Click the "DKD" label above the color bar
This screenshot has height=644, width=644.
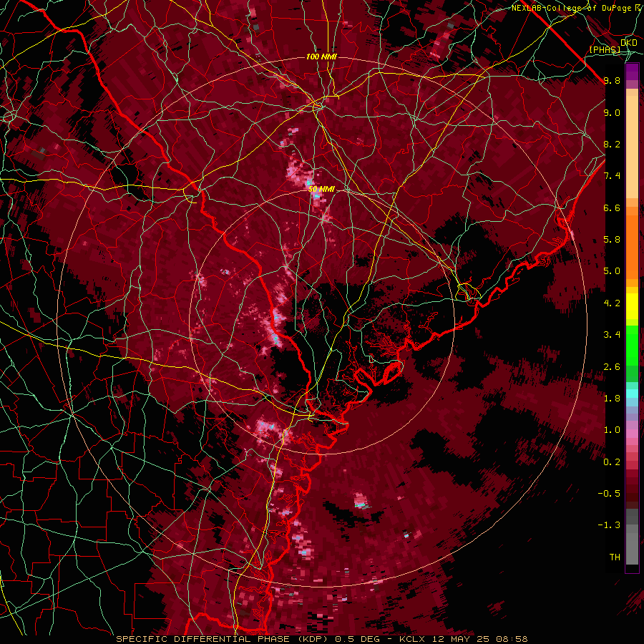point(628,43)
